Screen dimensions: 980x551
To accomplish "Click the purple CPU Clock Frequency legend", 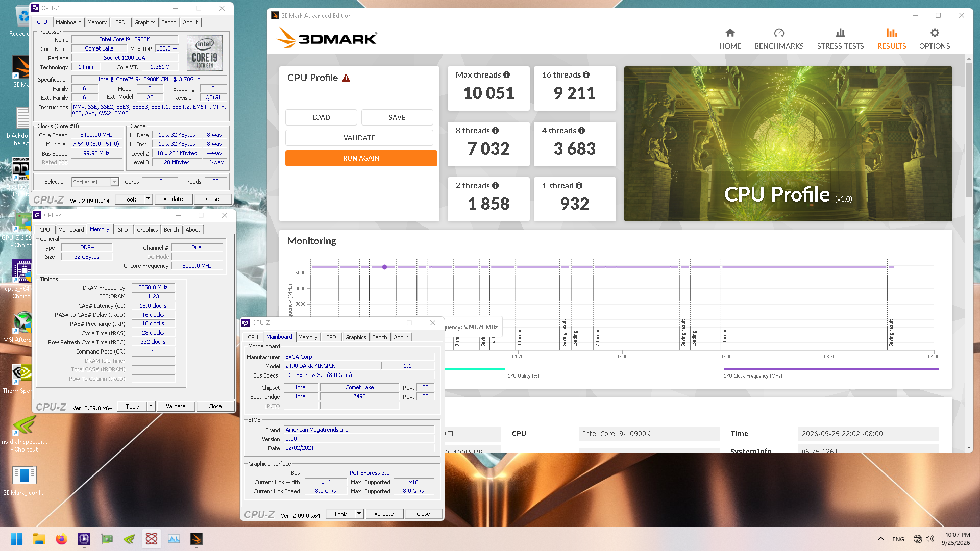I will pos(831,369).
